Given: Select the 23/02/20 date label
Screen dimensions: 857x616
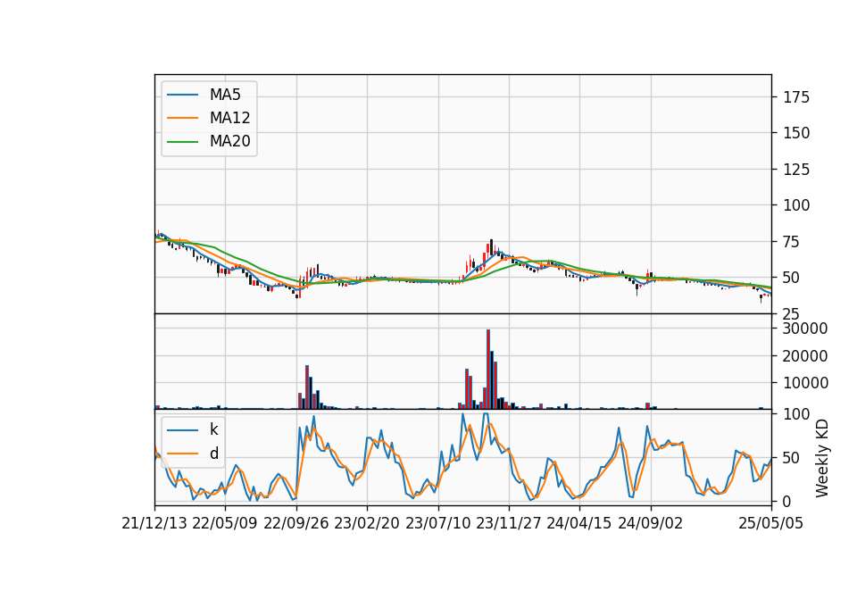Looking at the screenshot, I should [367, 523].
